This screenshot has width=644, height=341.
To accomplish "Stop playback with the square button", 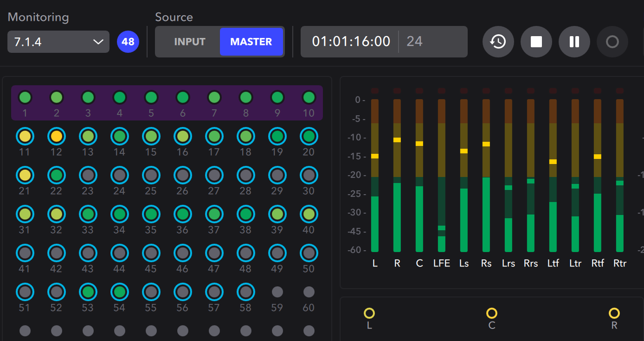I will [x=536, y=42].
